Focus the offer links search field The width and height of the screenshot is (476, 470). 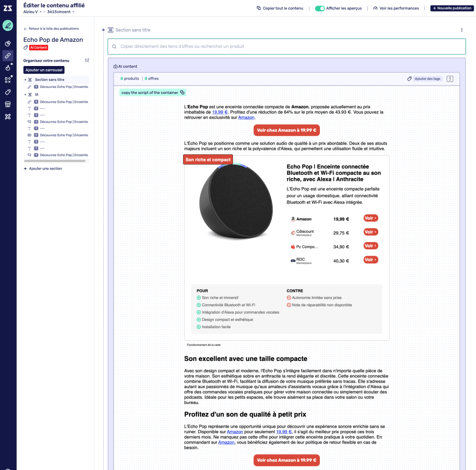(286, 46)
